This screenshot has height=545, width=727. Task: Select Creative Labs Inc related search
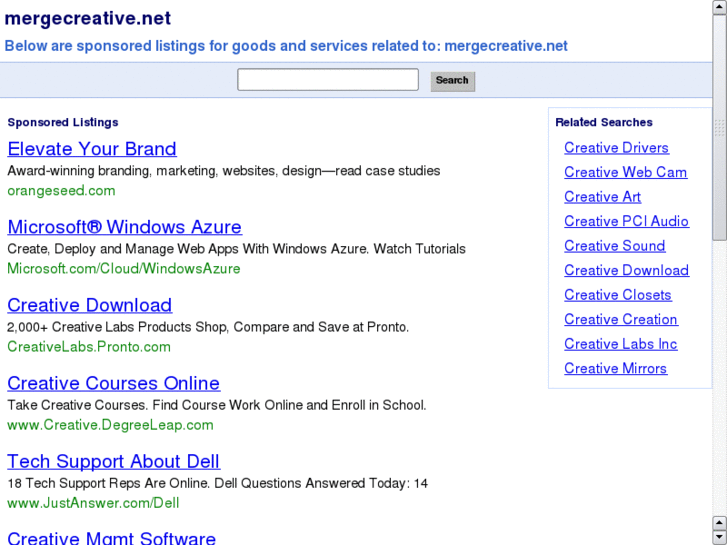[620, 344]
